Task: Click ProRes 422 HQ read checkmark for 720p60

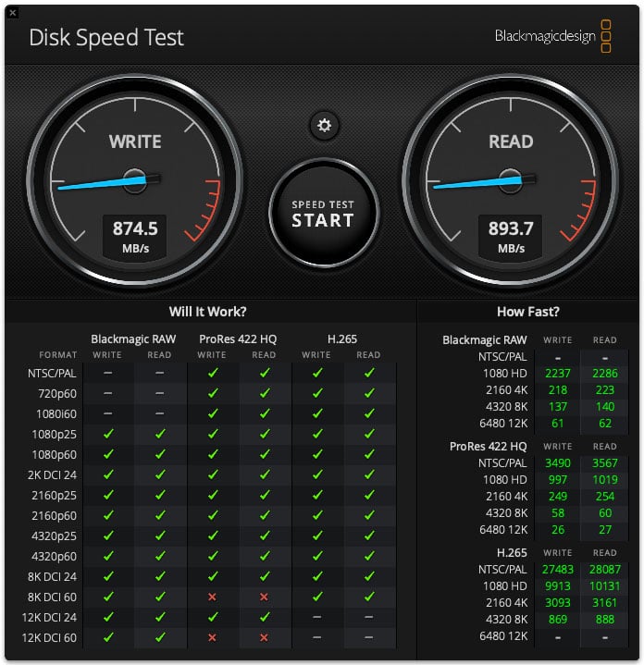Action: coord(265,393)
